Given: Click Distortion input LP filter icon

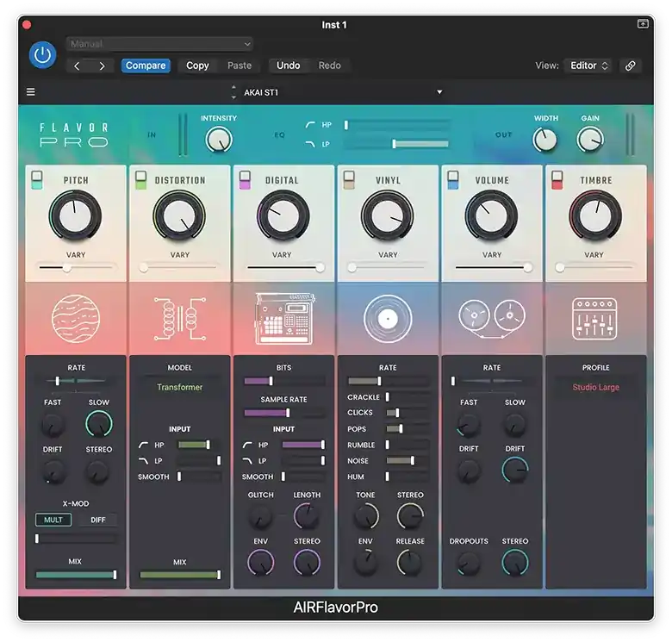Looking at the screenshot, I should coord(143,461).
